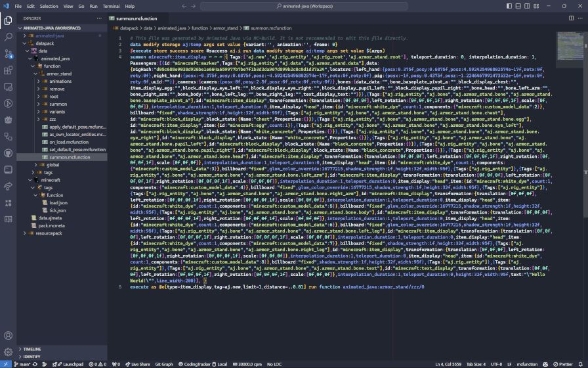This screenshot has height=368, width=588.
Task: Click the Customize Layout icon
Action: pyautogui.click(x=536, y=6)
